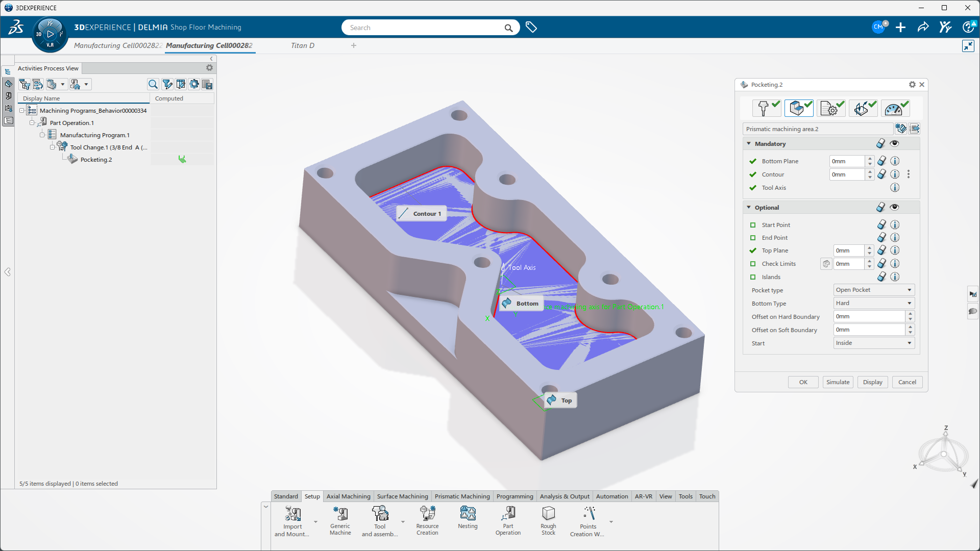The image size is (980, 551).
Task: Show info for Tool Axis
Action: point(895,187)
